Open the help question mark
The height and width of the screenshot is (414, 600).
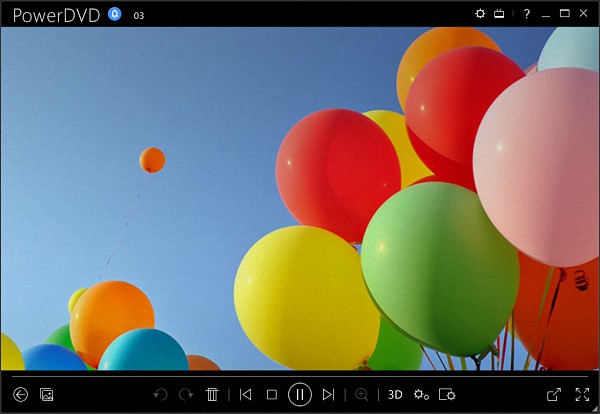point(527,14)
